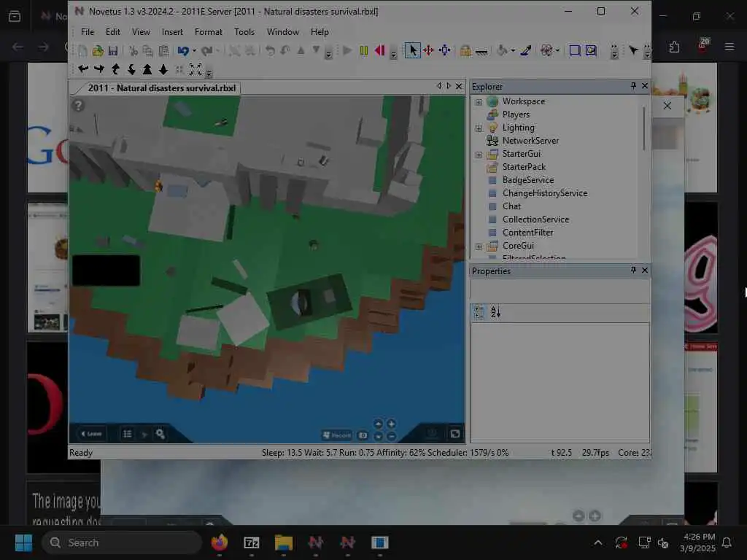
Task: Open the Edit menu
Action: tap(113, 32)
